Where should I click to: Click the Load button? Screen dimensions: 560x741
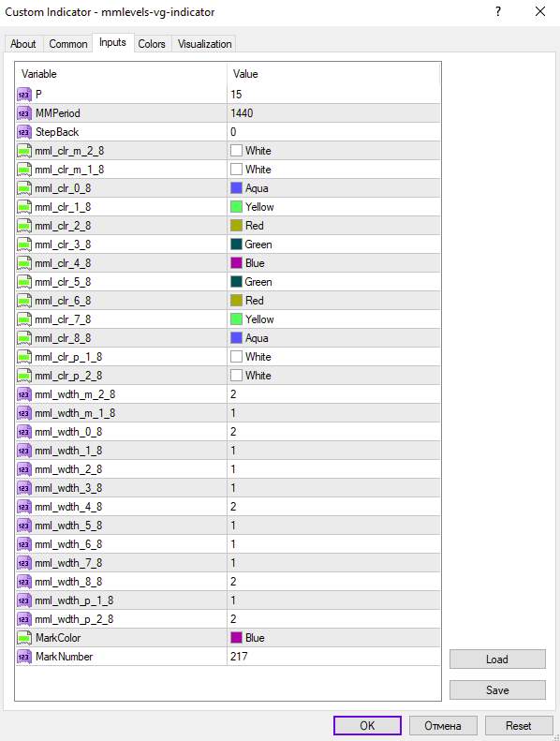(497, 659)
